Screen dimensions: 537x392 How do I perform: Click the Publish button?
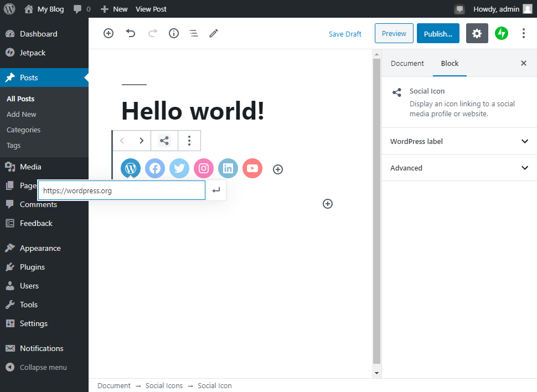[x=438, y=33]
